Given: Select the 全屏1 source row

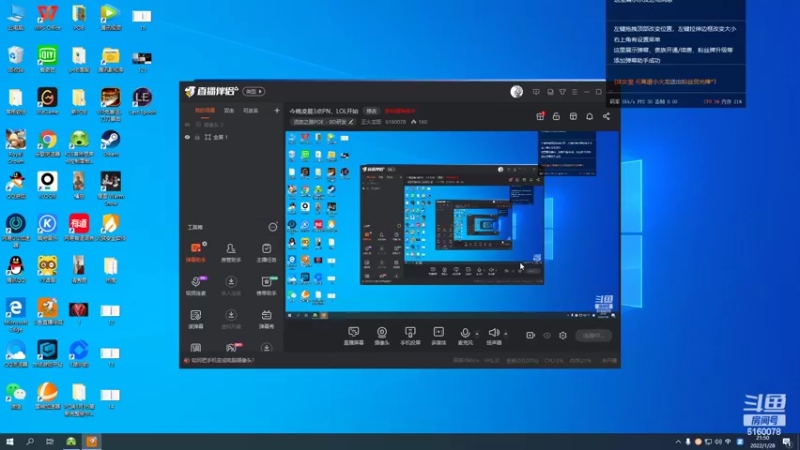Looking at the screenshot, I should (231, 137).
